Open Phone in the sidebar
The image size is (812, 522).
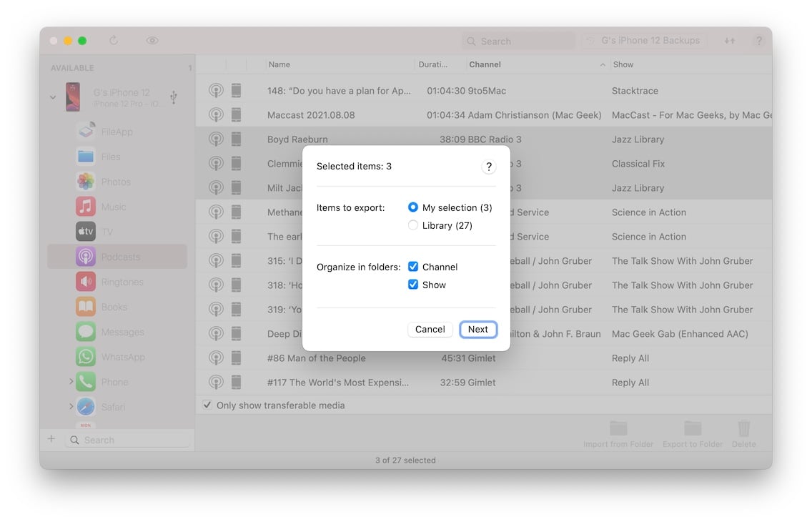tap(117, 382)
